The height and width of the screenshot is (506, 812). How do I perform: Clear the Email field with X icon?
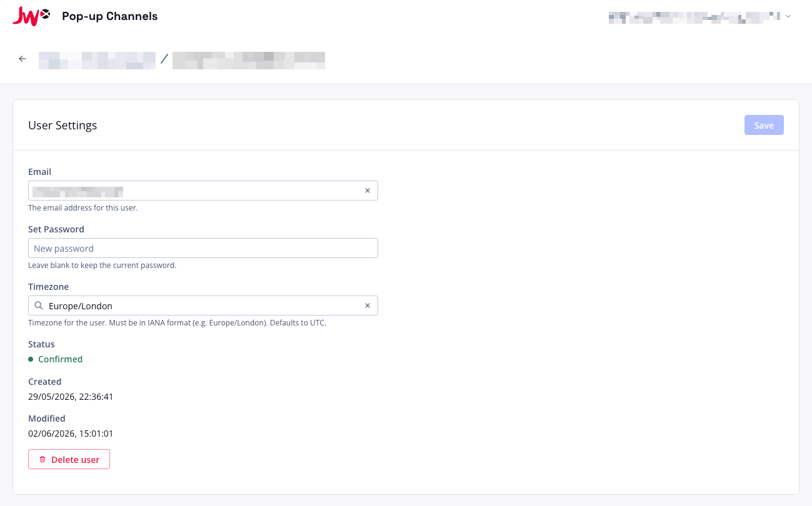click(x=368, y=191)
